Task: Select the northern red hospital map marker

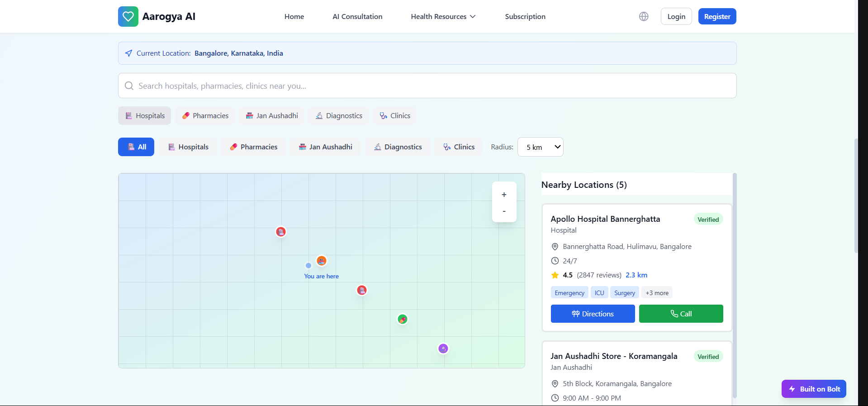Action: (x=281, y=232)
